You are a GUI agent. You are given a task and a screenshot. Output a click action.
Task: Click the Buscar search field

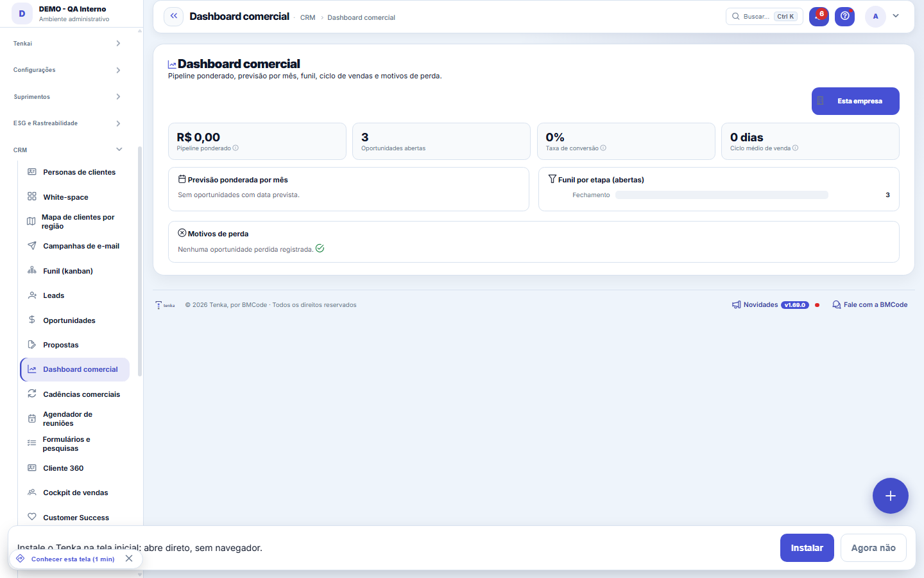pos(764,17)
